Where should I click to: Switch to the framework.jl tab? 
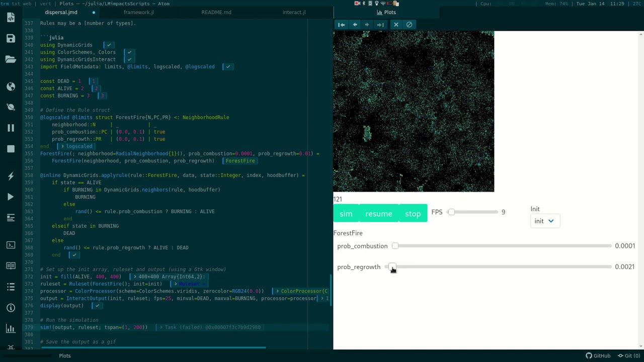(139, 12)
